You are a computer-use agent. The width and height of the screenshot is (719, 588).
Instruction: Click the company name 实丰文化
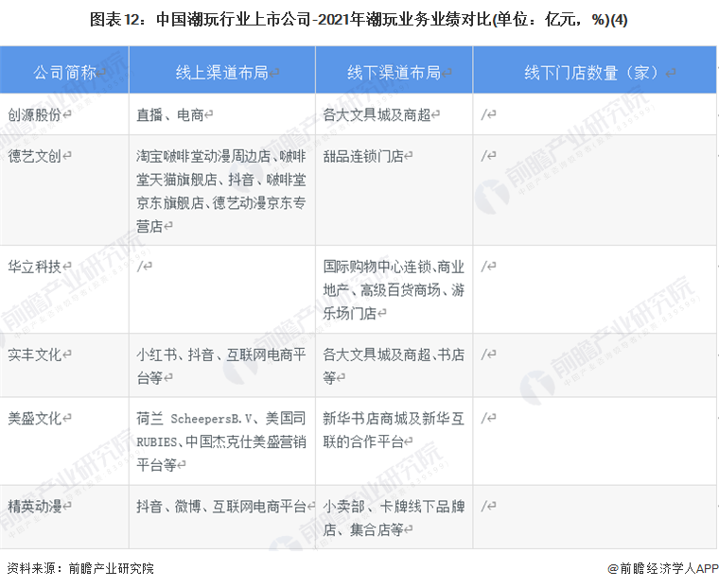click(34, 355)
